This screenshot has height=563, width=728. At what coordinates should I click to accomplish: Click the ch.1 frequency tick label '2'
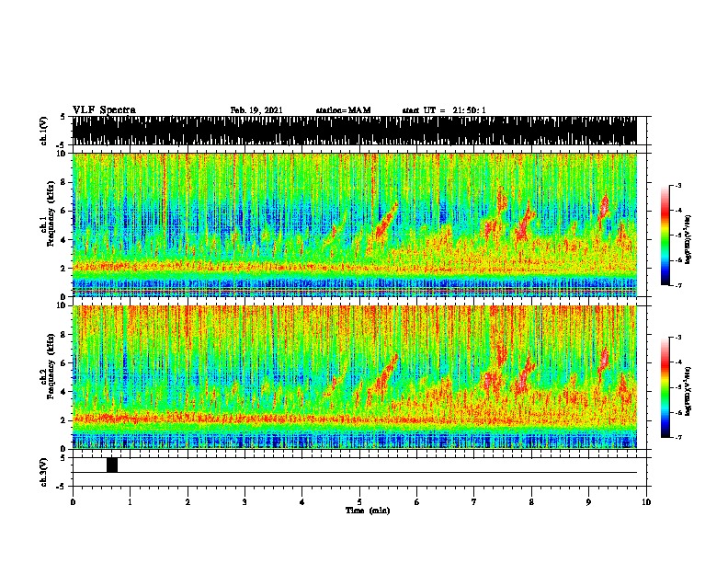click(x=64, y=269)
